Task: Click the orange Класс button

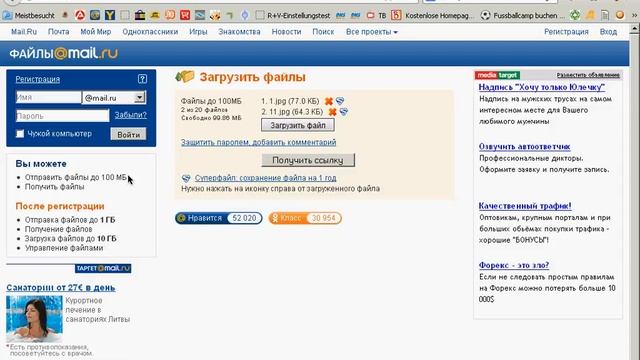Action: point(305,218)
